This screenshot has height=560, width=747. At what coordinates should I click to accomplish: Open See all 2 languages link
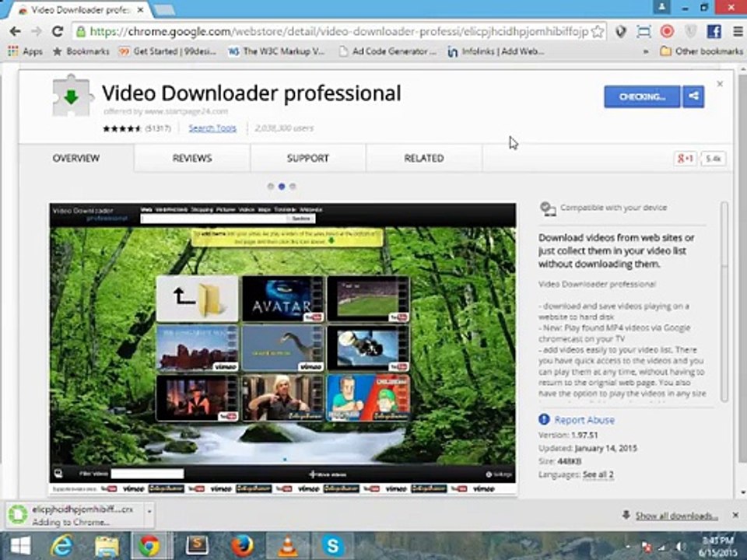tap(598, 474)
